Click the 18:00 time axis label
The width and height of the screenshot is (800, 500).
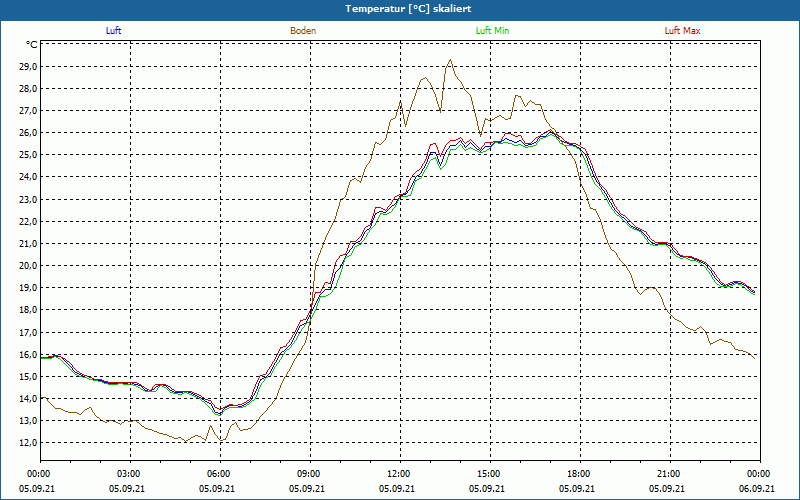[x=581, y=474]
